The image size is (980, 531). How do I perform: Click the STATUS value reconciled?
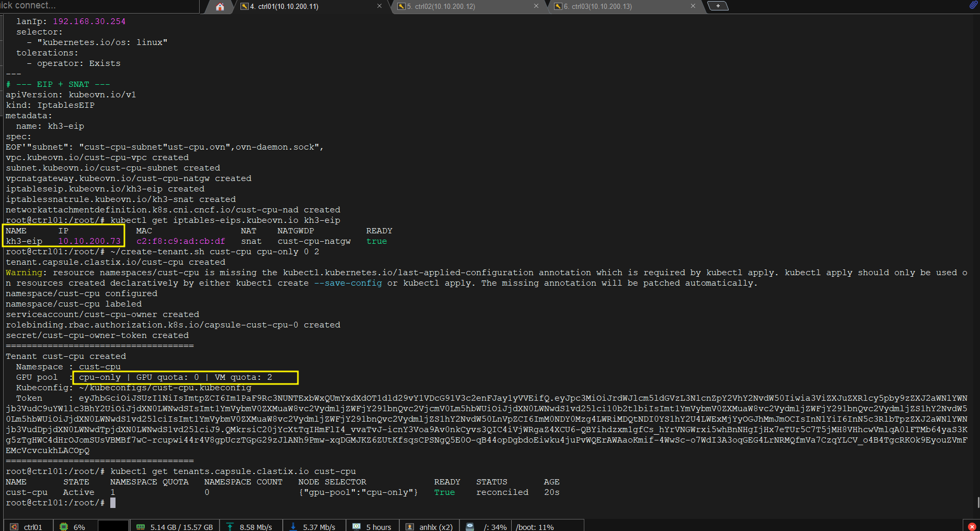point(502,492)
